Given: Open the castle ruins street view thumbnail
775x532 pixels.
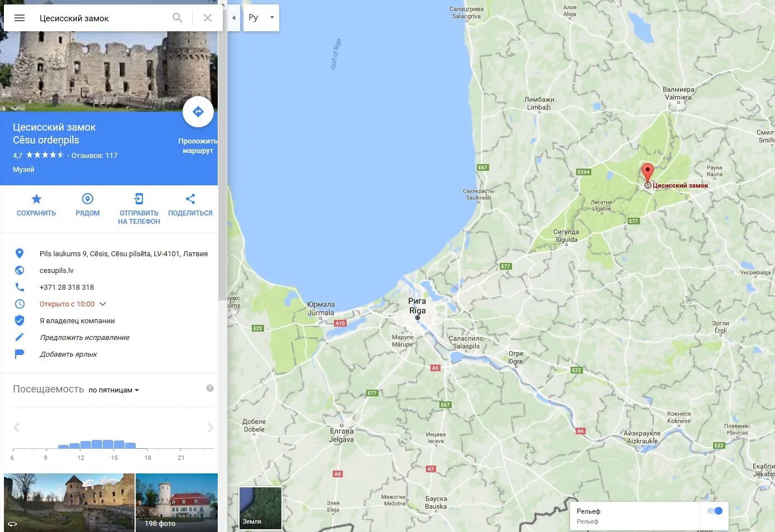Looking at the screenshot, I should pyautogui.click(x=69, y=502).
